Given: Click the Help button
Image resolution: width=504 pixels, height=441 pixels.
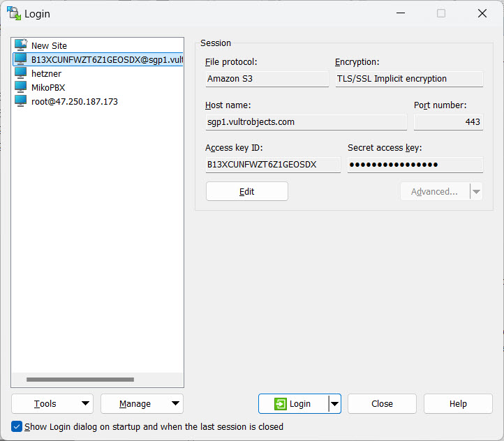Looking at the screenshot, I should point(458,404).
